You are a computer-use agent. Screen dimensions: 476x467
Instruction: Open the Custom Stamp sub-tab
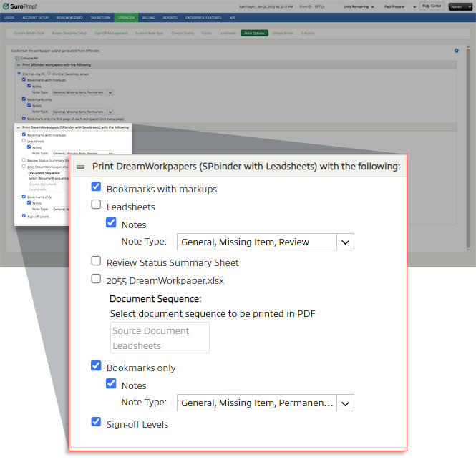pyautogui.click(x=183, y=33)
